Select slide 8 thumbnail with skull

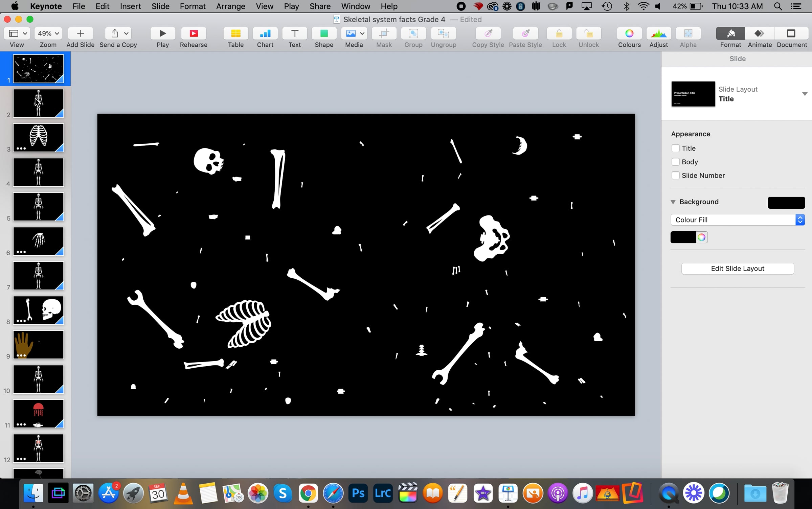click(38, 310)
